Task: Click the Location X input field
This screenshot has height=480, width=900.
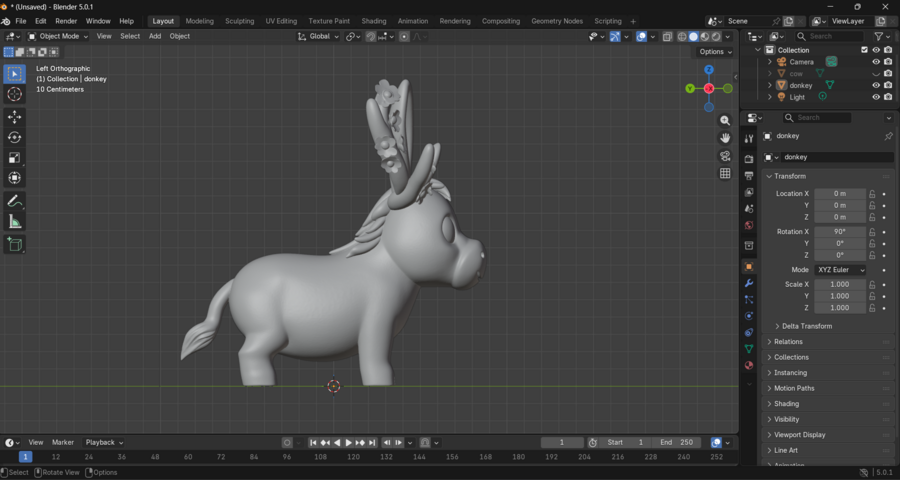Action: tap(839, 193)
